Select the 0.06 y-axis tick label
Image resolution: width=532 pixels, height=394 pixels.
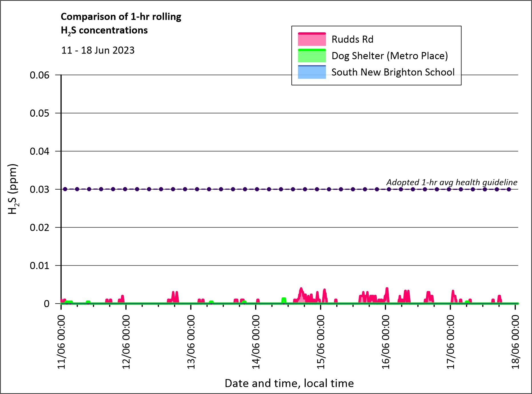39,75
